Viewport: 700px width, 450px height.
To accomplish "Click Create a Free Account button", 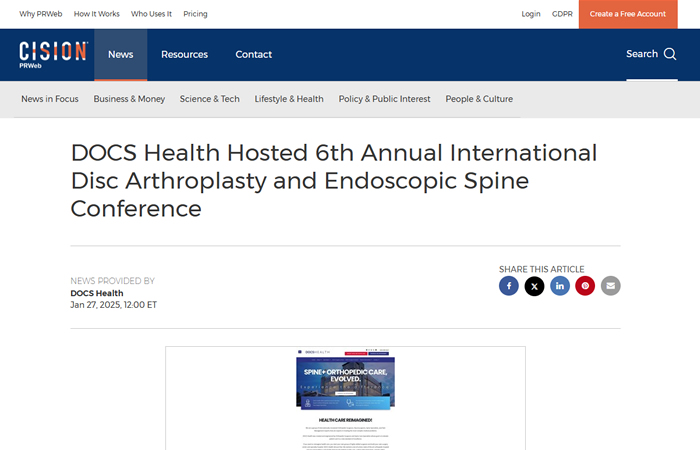I will pos(628,14).
